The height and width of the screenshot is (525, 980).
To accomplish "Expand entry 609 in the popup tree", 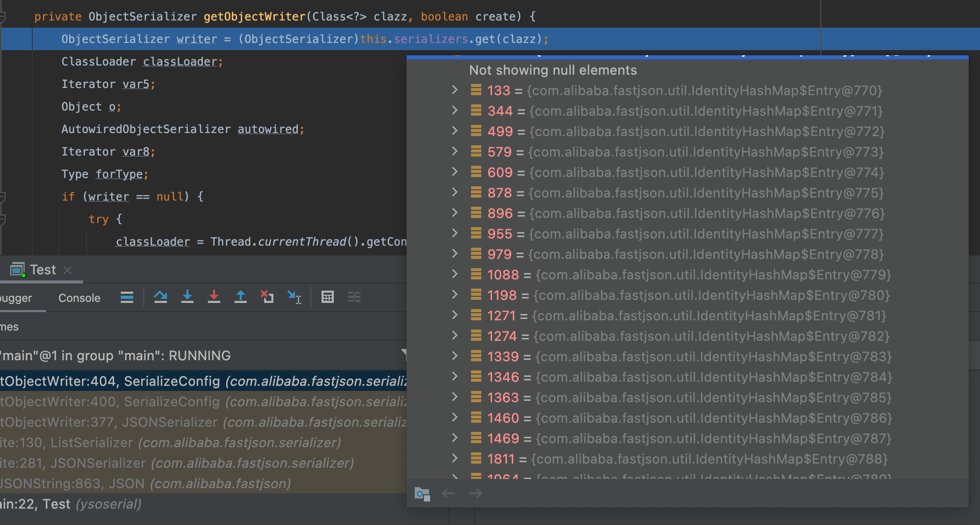I will pos(455,172).
